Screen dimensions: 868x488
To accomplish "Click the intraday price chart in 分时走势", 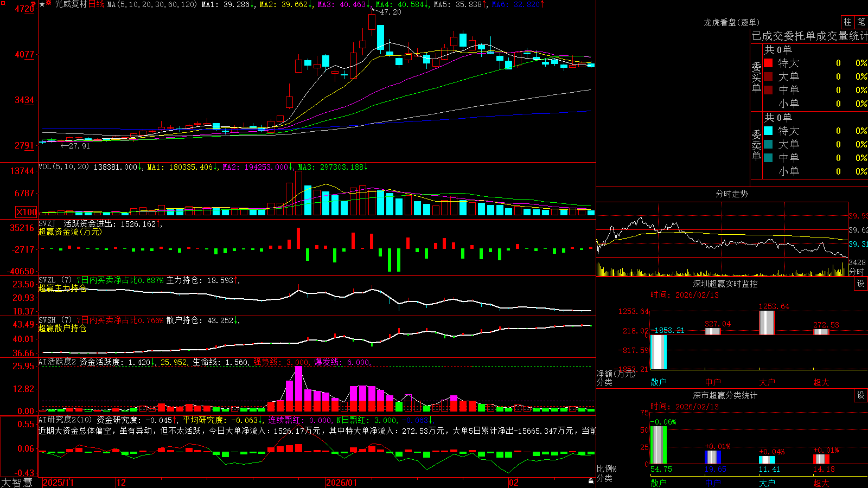I will tap(722, 230).
